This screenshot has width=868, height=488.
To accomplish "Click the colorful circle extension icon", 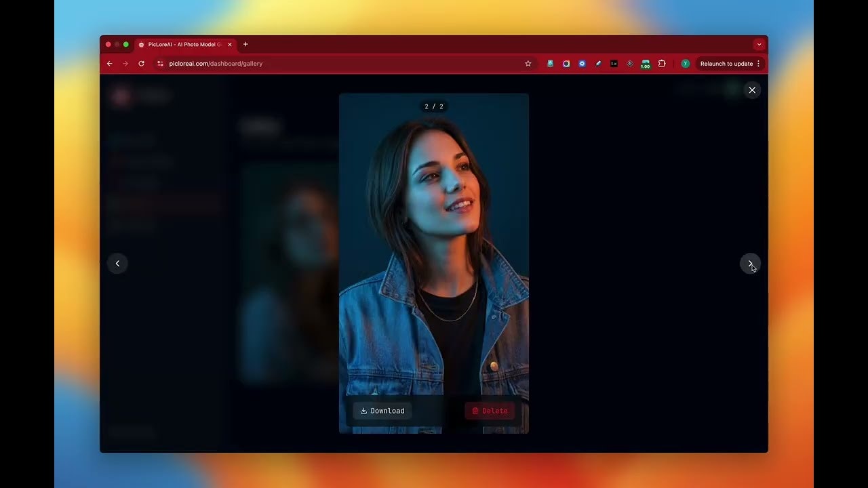I will [566, 64].
